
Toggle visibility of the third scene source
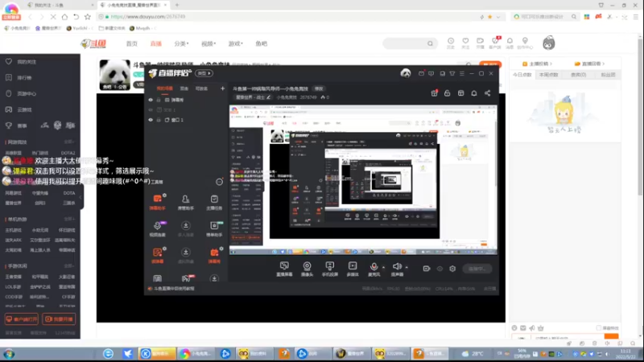(151, 120)
